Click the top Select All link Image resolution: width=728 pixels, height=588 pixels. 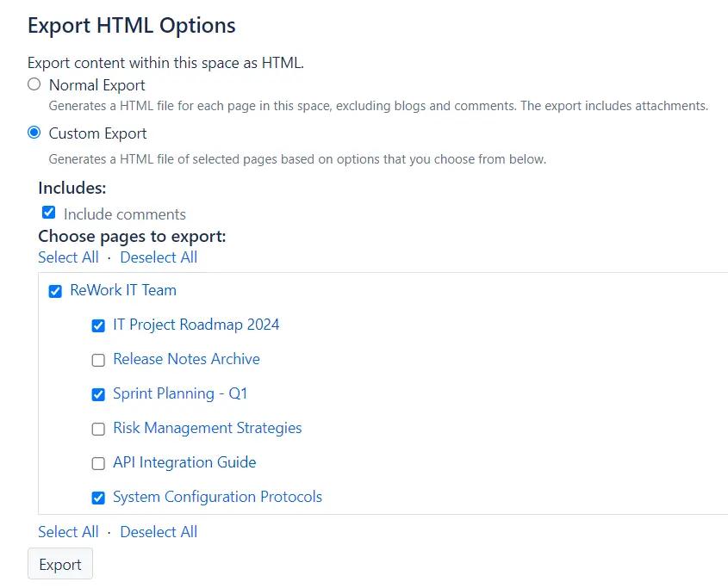tap(68, 257)
